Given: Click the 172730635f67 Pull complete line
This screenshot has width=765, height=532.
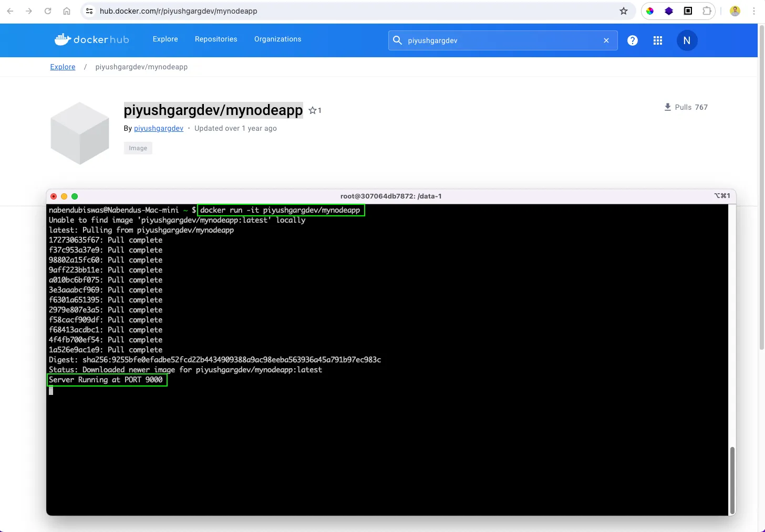Looking at the screenshot, I should pos(106,240).
